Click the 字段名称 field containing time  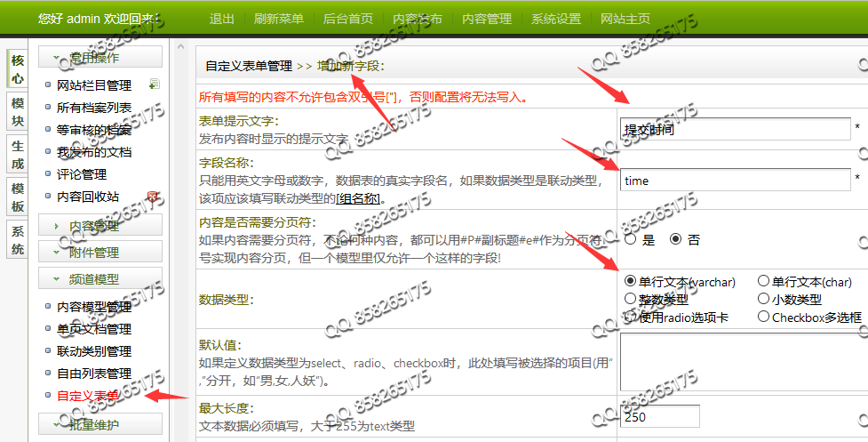(735, 180)
